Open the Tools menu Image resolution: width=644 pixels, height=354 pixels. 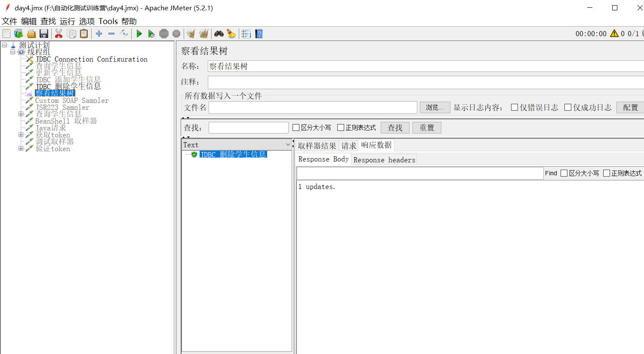pyautogui.click(x=108, y=21)
